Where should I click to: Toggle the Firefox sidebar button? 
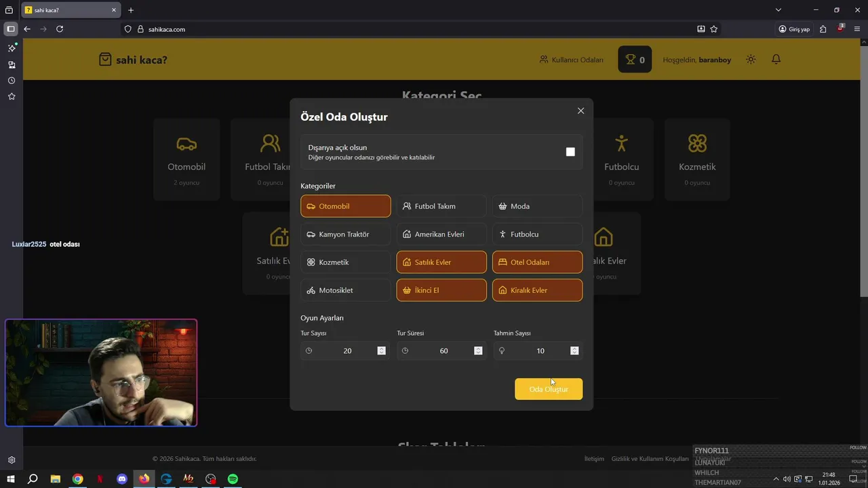(x=11, y=29)
